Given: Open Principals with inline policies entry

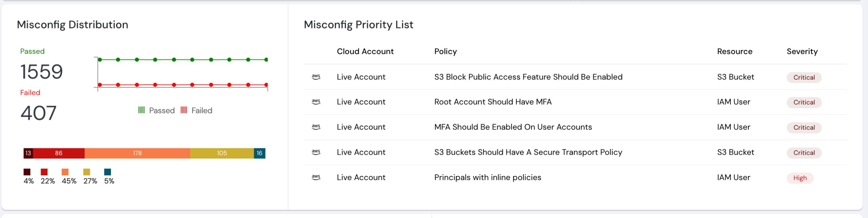Looking at the screenshot, I should pos(487,177).
